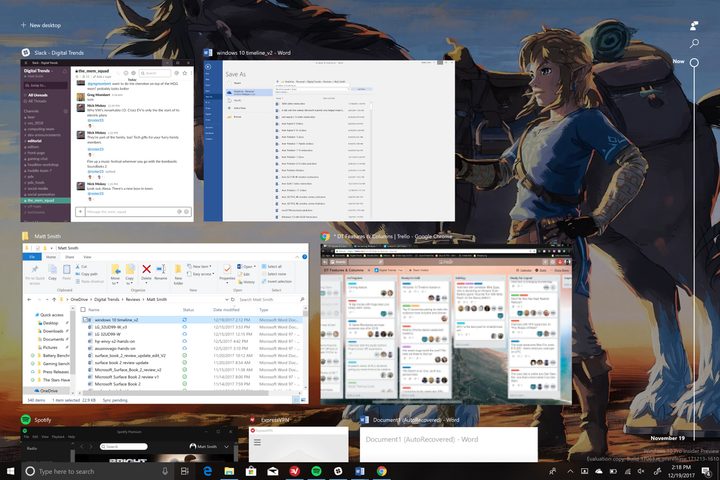Select the LG 32UD99-W file row
Image resolution: width=720 pixels, height=480 pixels.
pyautogui.click(x=192, y=334)
